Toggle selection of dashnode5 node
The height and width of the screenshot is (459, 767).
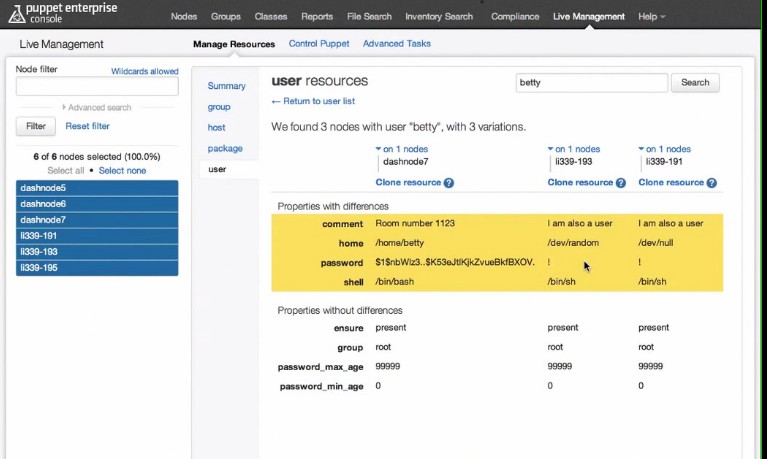pyautogui.click(x=97, y=188)
